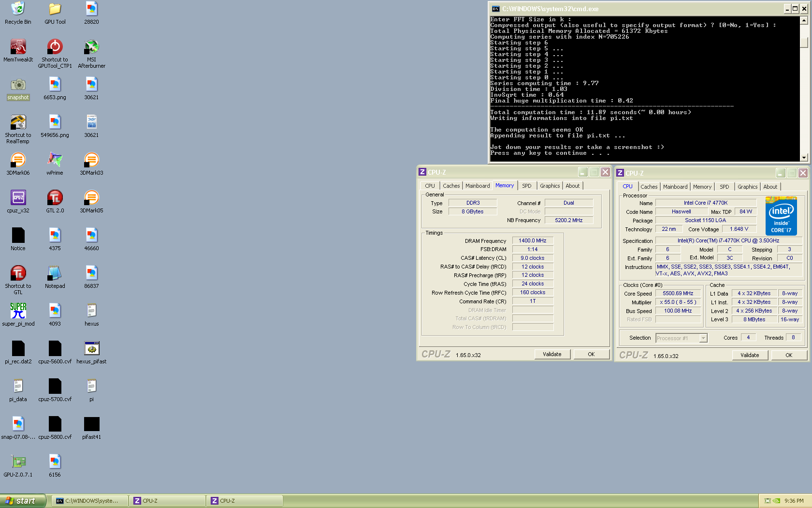Select the pi_data text file icon

(18, 390)
